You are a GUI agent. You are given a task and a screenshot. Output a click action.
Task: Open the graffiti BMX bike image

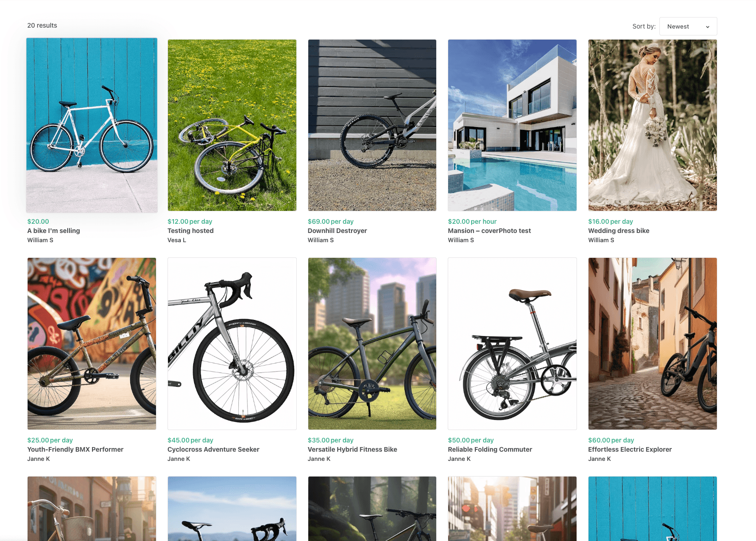[92, 343]
